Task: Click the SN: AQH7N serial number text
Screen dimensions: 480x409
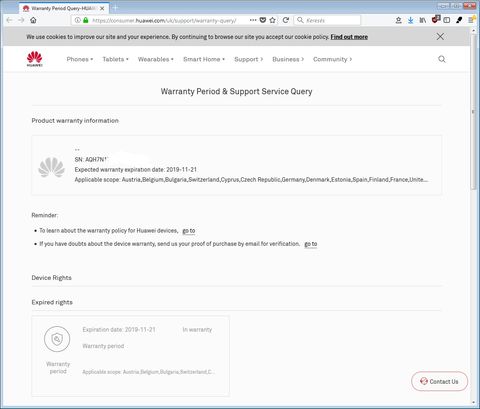Action: [91, 159]
